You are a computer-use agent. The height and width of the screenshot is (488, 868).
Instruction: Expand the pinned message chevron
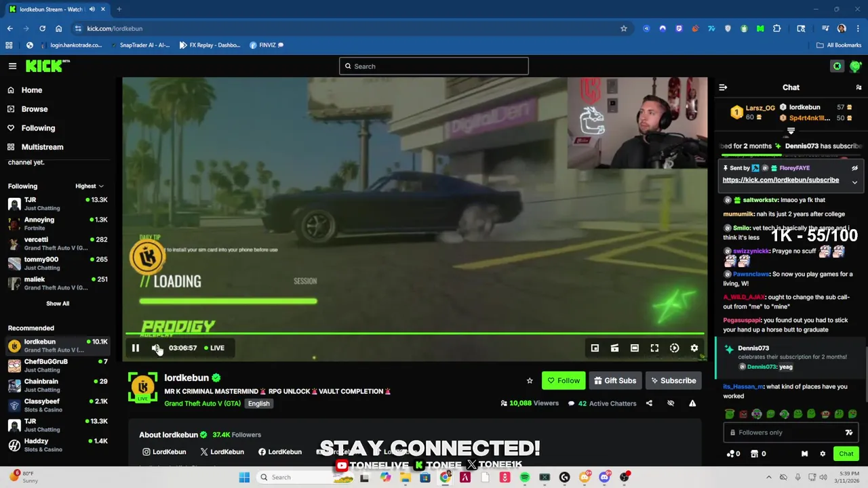tap(854, 182)
